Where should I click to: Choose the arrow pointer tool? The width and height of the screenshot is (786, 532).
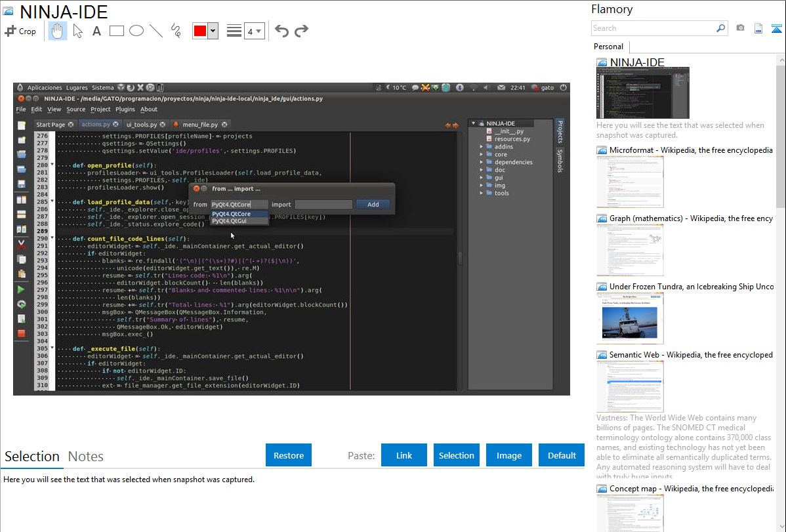click(x=77, y=31)
